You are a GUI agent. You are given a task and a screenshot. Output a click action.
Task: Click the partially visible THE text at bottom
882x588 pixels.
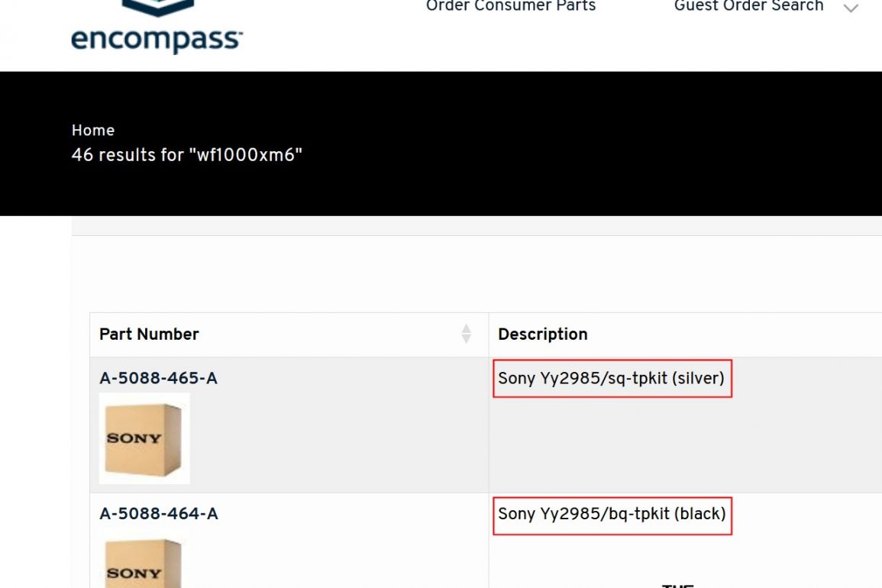[677, 584]
